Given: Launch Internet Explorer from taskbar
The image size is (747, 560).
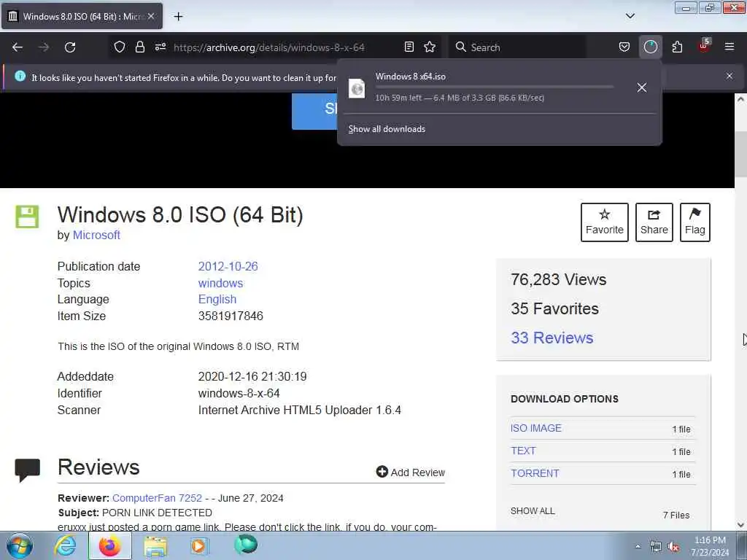Looking at the screenshot, I should click(65, 545).
